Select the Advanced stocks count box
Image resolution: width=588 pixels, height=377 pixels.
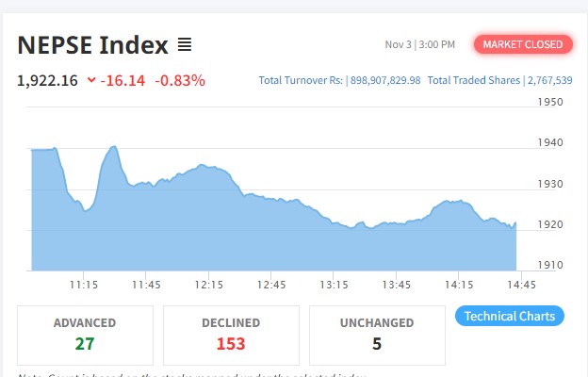85,335
